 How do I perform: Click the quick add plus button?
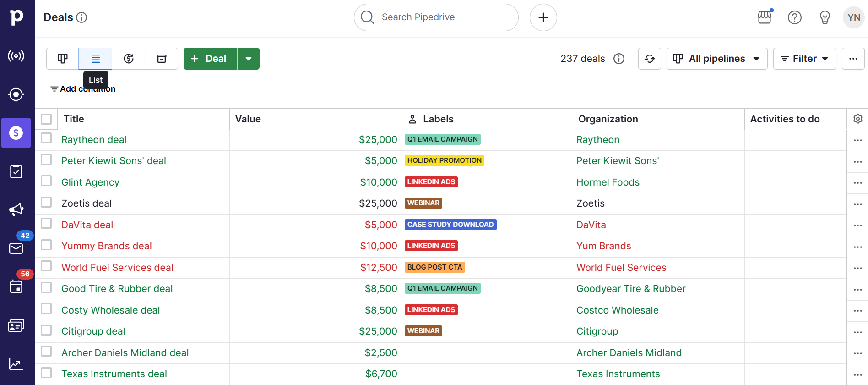(x=543, y=17)
